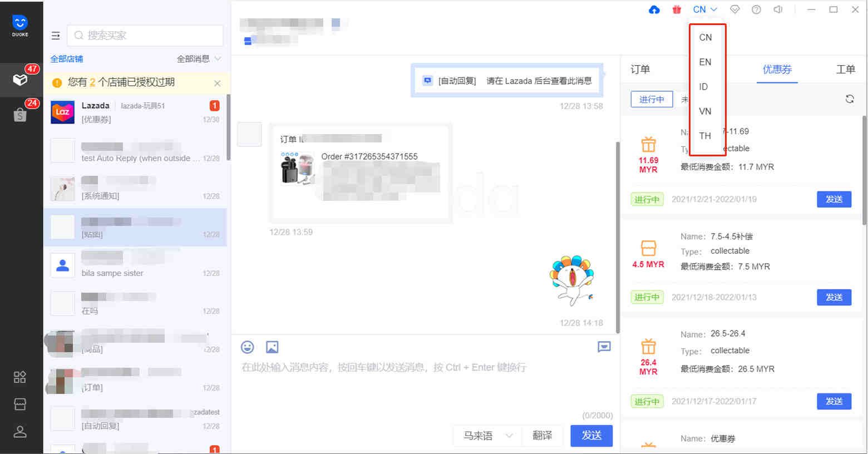The width and height of the screenshot is (868, 454).
Task: Click the insert image icon
Action: (272, 347)
